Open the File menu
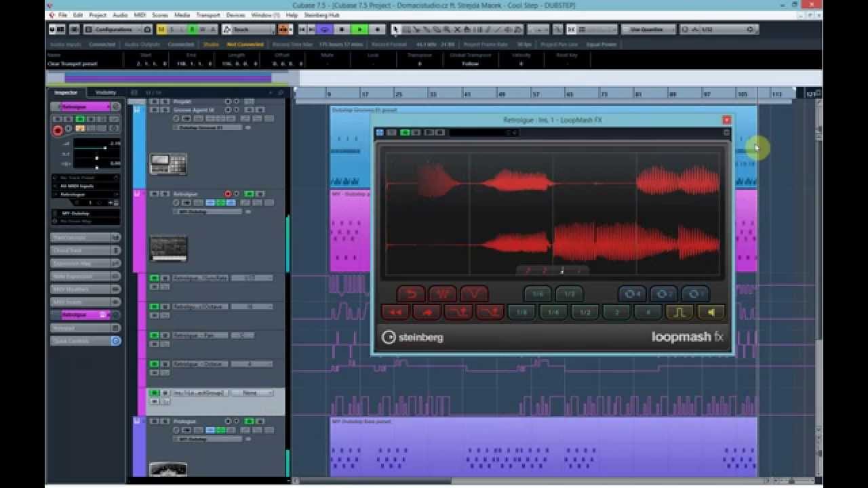 pos(62,15)
